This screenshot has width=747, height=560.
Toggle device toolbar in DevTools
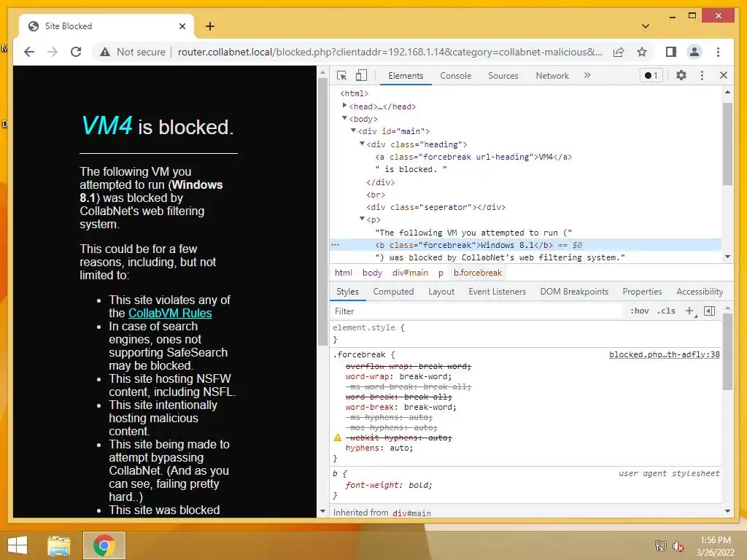coord(362,75)
